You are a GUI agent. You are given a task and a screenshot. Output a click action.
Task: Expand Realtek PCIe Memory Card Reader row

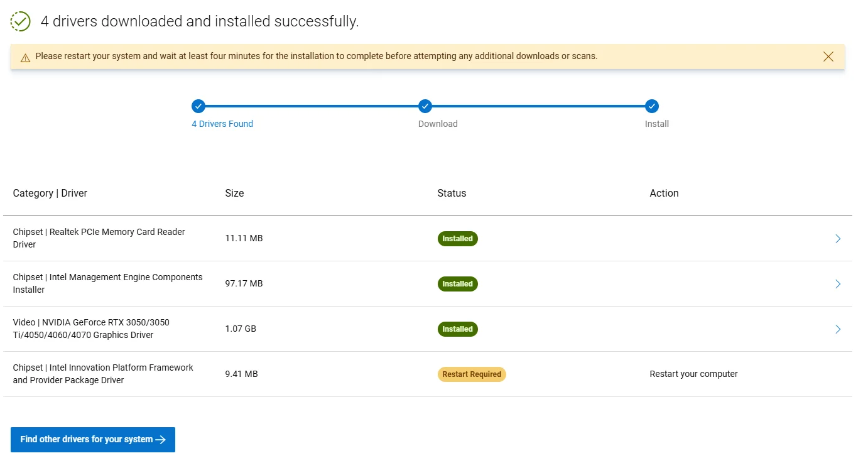[838, 239]
